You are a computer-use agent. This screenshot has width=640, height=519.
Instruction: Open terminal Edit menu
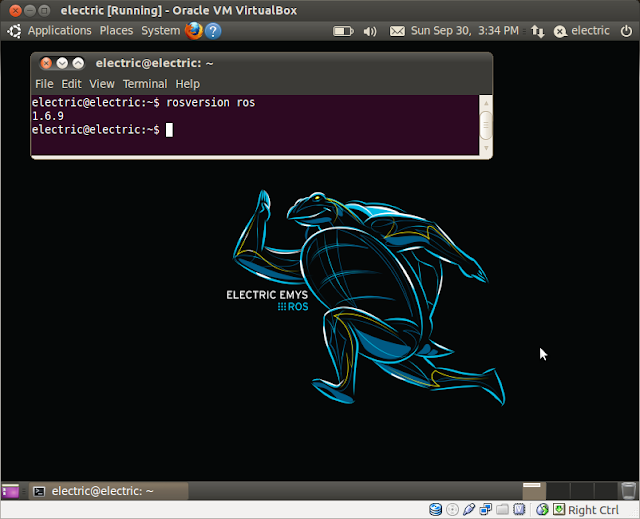[71, 84]
